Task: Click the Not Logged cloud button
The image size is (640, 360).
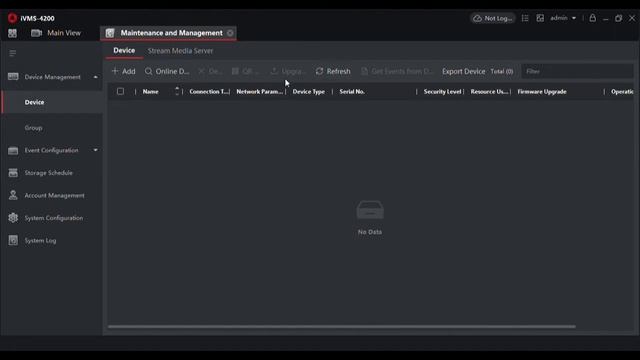Action: (x=493, y=18)
